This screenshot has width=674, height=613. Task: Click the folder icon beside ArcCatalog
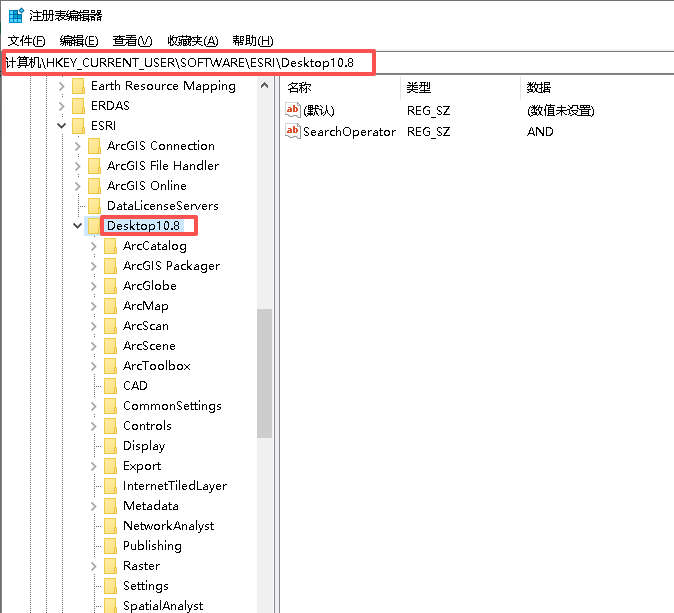111,246
